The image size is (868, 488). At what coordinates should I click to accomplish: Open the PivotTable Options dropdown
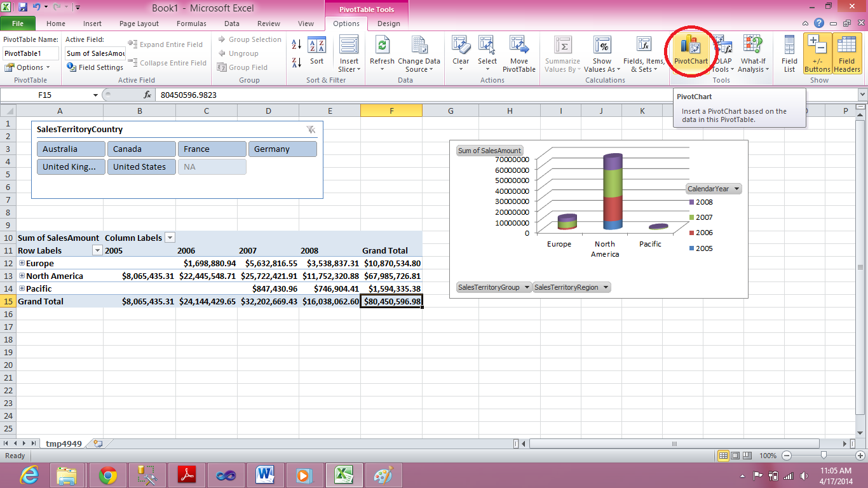click(x=28, y=67)
